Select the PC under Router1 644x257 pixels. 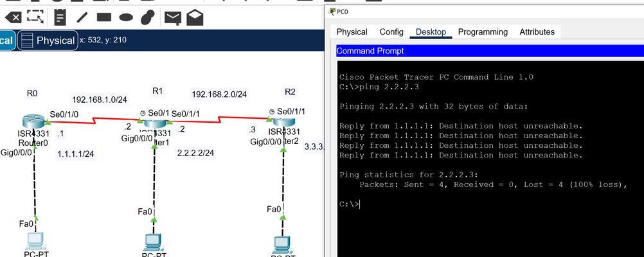tap(153, 243)
